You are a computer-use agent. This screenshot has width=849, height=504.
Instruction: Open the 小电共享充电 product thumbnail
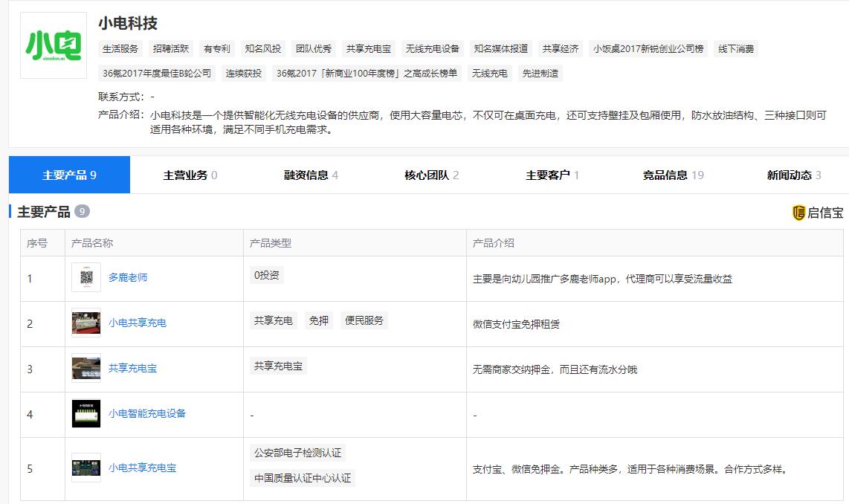coord(86,323)
